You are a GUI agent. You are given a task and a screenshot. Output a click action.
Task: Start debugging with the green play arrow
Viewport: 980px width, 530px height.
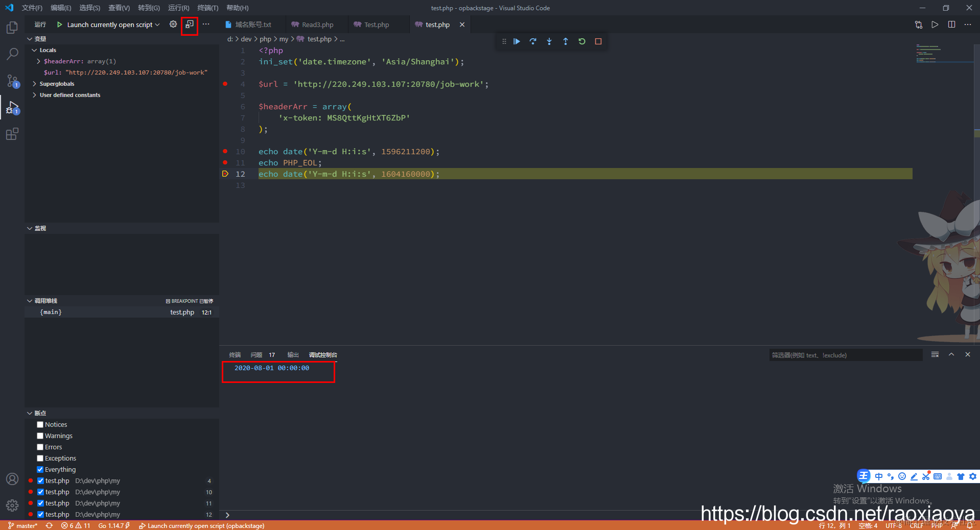tap(59, 25)
